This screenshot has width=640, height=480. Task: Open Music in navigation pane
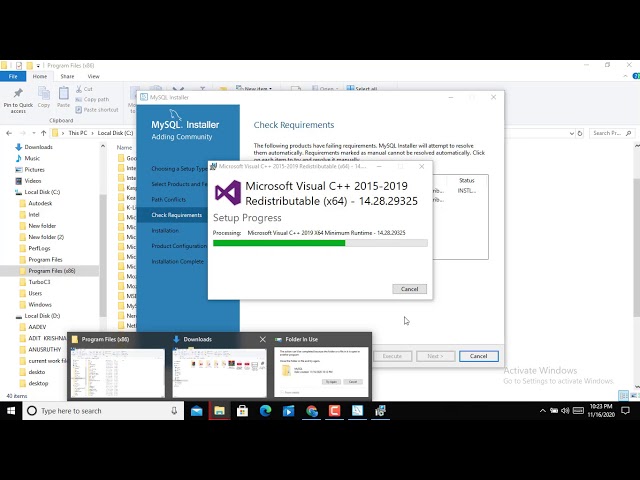pyautogui.click(x=32, y=158)
